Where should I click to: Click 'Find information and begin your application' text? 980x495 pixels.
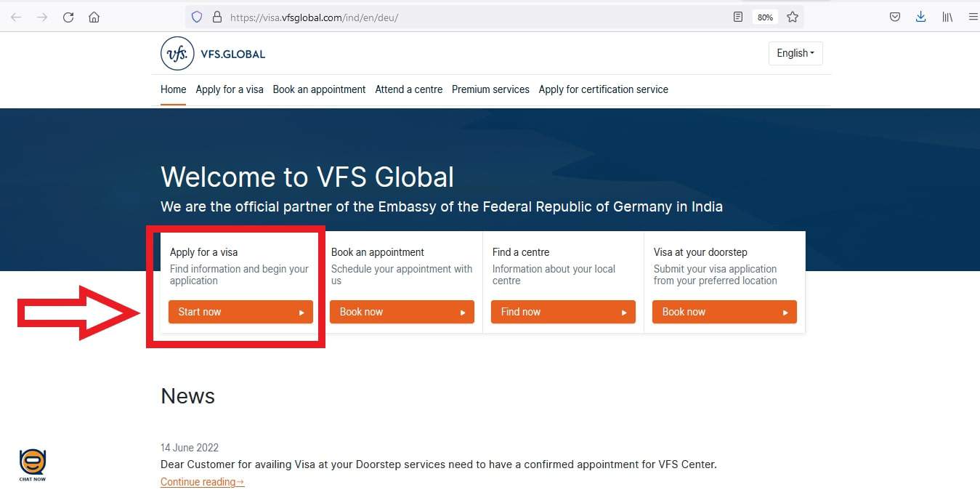coord(239,275)
